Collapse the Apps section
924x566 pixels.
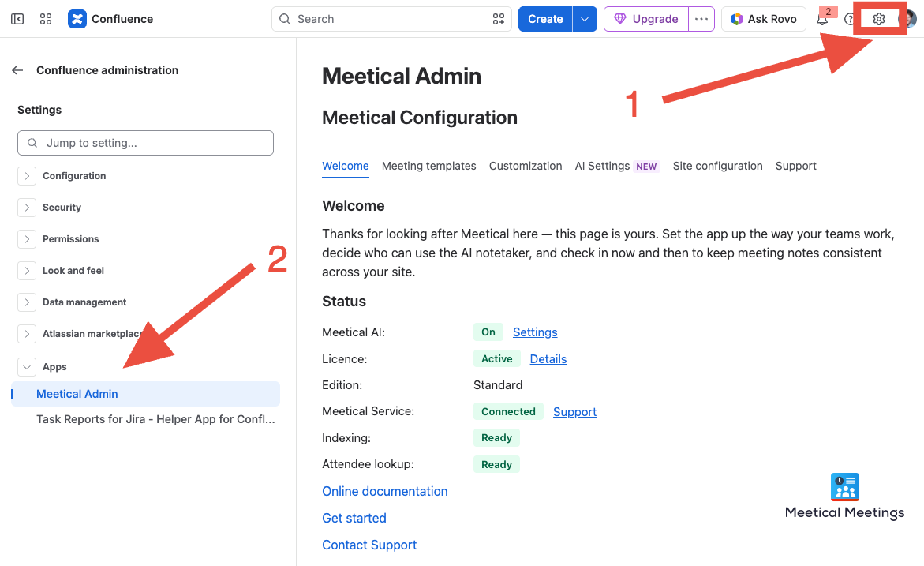[27, 367]
